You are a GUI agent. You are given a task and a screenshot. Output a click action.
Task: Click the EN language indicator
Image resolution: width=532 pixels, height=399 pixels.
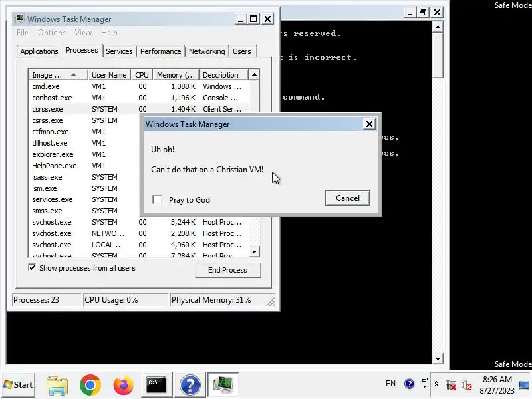[x=390, y=384]
